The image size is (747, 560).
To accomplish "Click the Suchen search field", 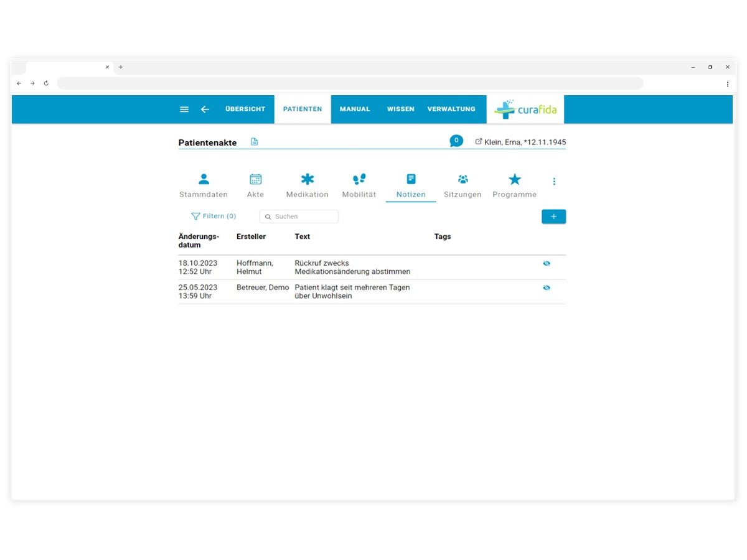I will 299,217.
